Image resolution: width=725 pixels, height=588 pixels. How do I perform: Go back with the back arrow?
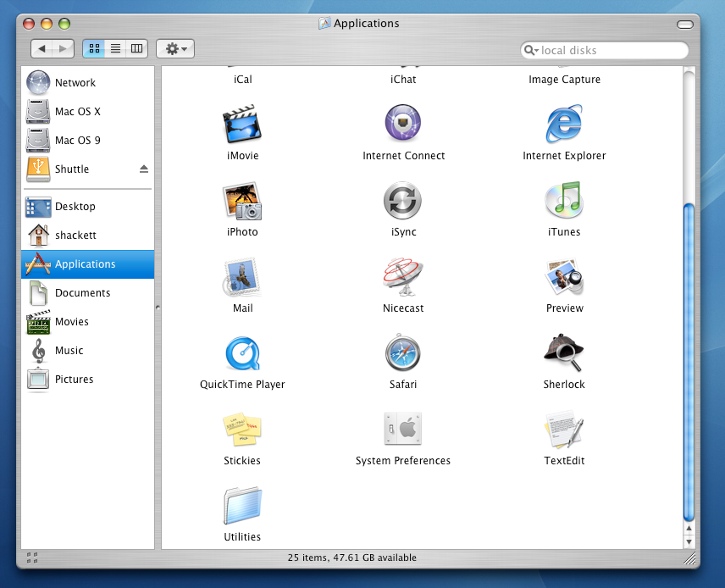pos(42,48)
